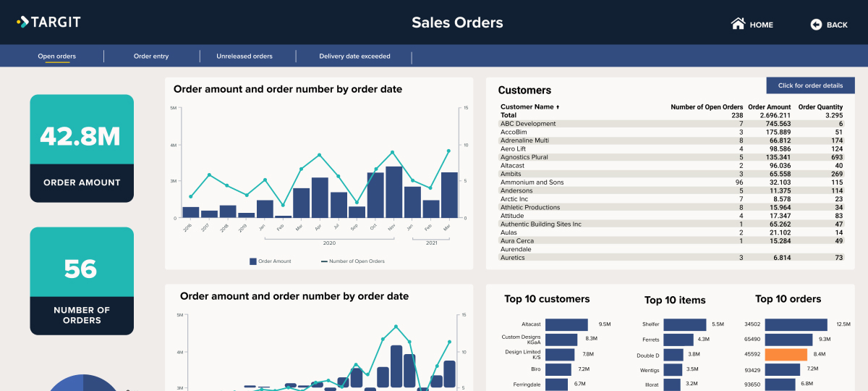868x391 pixels.
Task: Select the Adrenaline Multi row
Action: (x=672, y=140)
